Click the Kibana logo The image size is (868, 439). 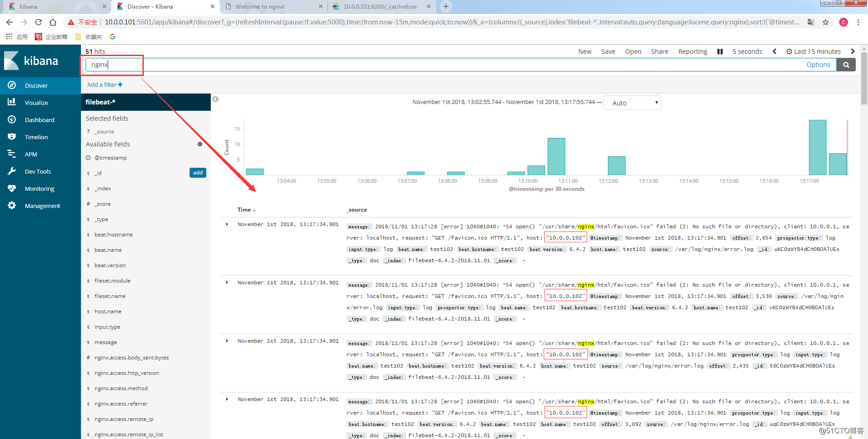tap(31, 61)
